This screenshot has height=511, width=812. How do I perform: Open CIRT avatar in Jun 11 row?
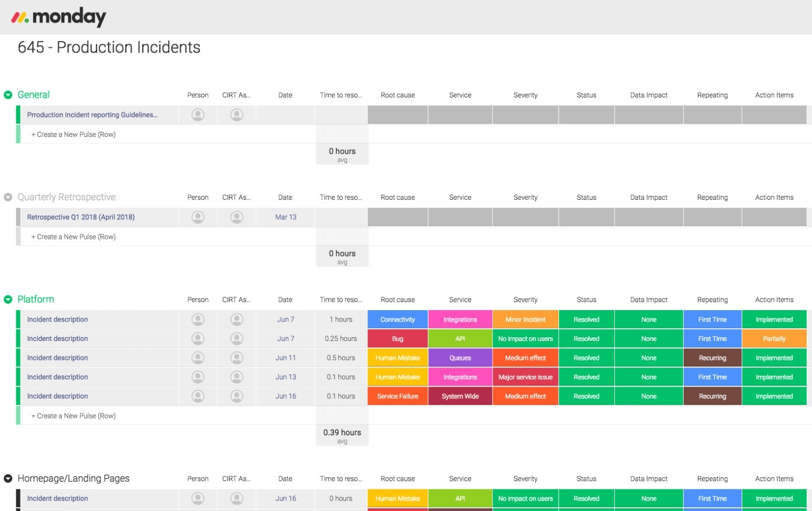point(237,358)
